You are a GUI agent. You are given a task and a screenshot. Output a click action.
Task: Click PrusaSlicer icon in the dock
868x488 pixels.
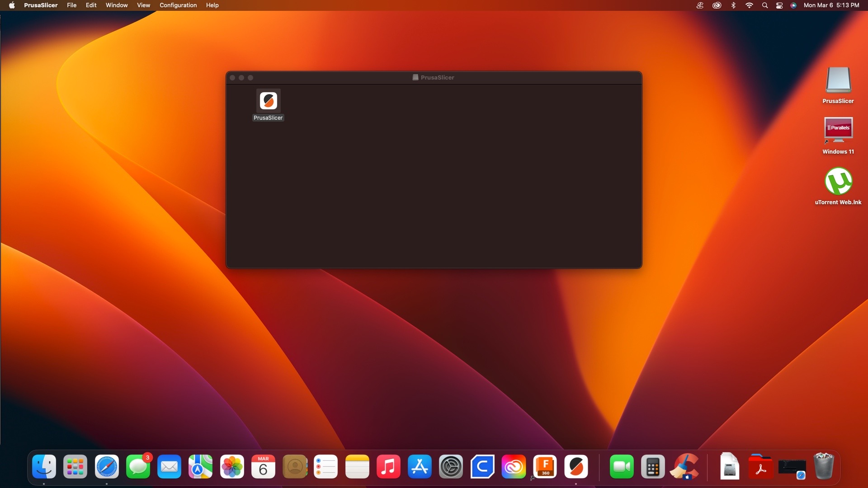pyautogui.click(x=576, y=467)
